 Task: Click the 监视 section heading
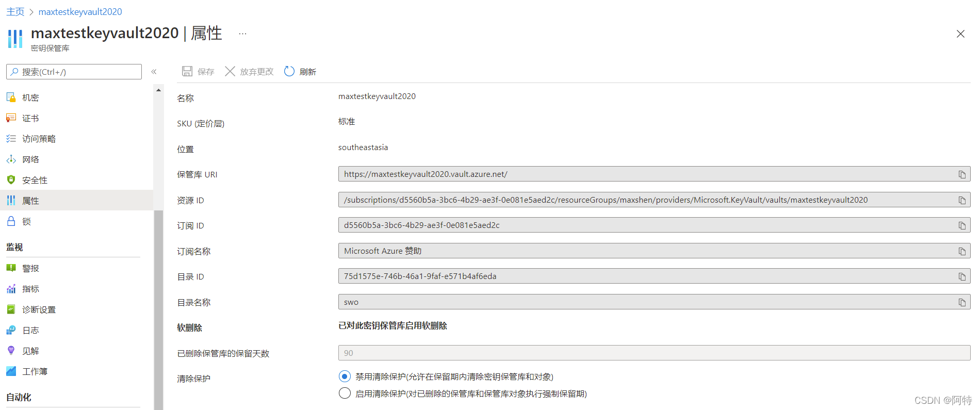coord(14,247)
